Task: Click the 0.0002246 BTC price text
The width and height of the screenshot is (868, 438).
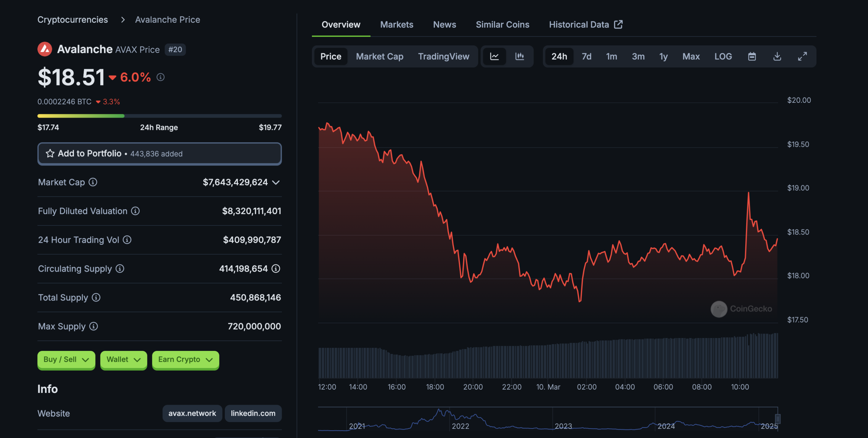Action: pos(64,102)
